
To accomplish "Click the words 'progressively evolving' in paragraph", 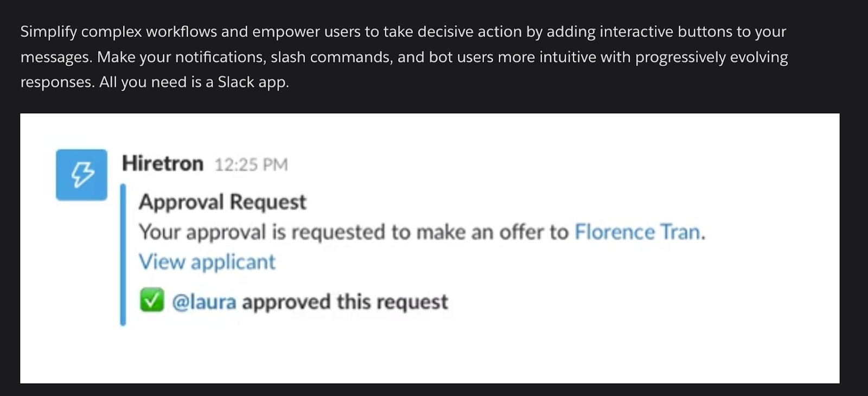I will 711,57.
